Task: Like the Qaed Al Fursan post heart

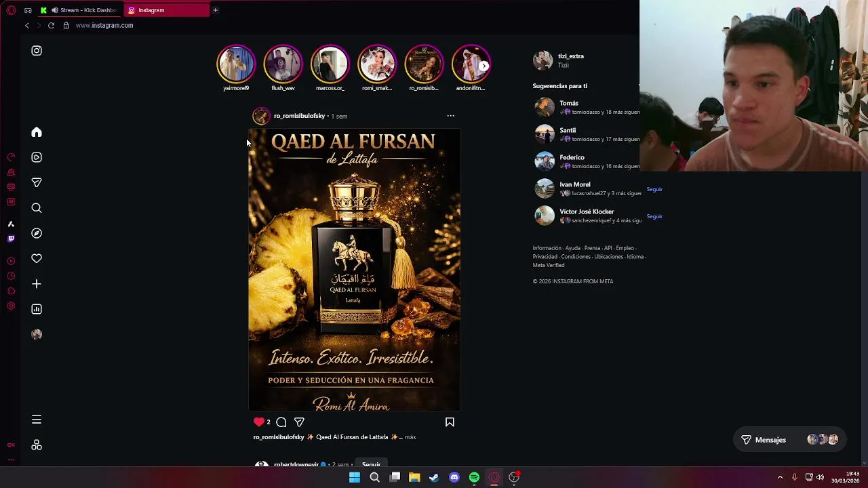Action: click(x=258, y=422)
